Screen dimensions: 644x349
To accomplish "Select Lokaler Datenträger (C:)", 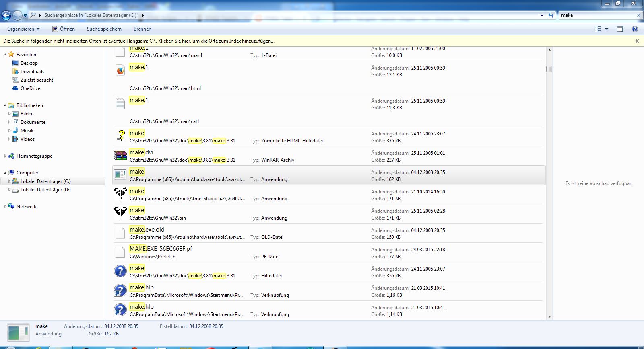I will tap(45, 181).
